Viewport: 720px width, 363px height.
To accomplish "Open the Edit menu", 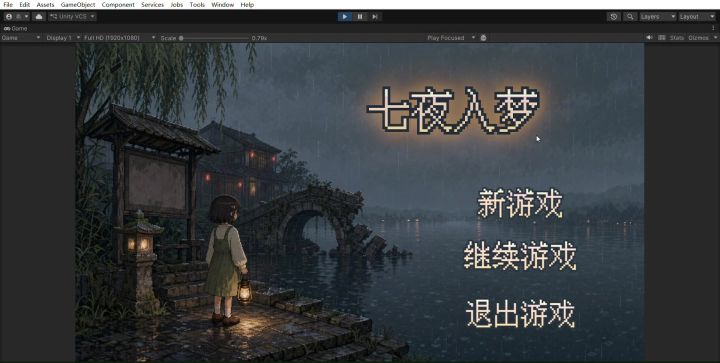I will click(x=24, y=5).
